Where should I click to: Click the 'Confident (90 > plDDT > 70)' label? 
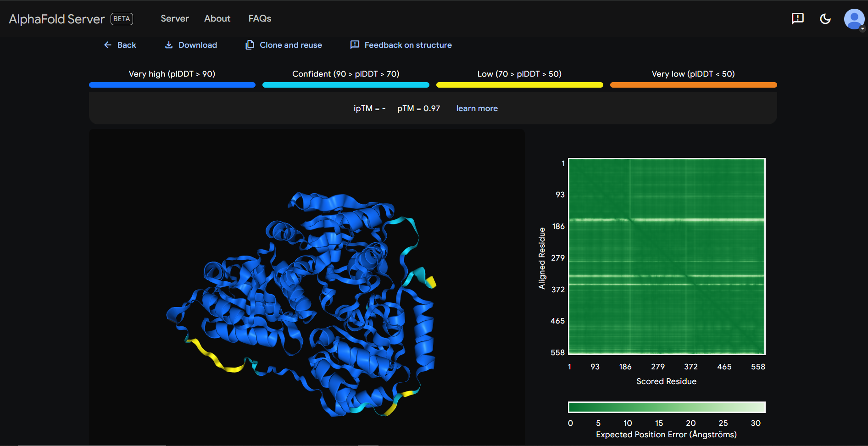pos(346,74)
